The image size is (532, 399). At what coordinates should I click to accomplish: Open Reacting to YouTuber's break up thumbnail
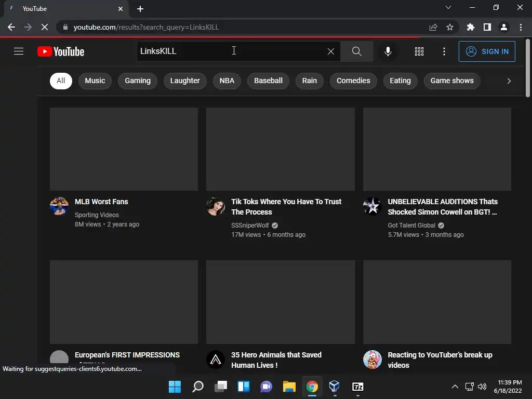pyautogui.click(x=437, y=302)
